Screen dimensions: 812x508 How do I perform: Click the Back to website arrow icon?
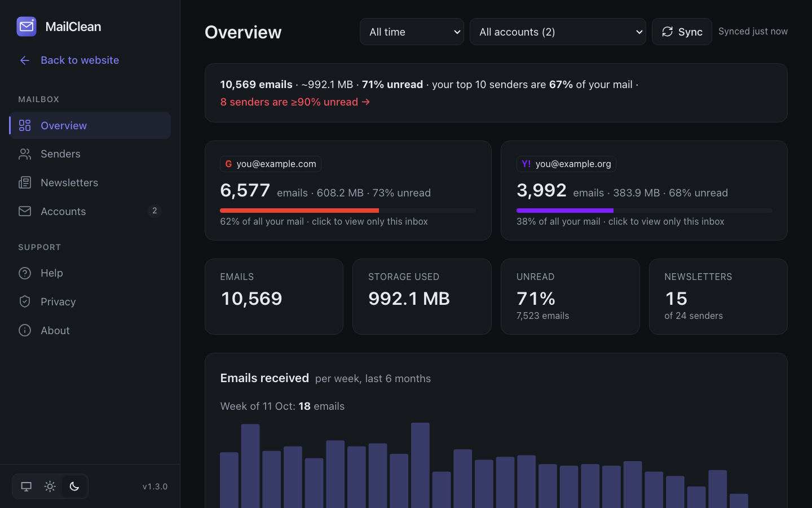[x=25, y=60]
